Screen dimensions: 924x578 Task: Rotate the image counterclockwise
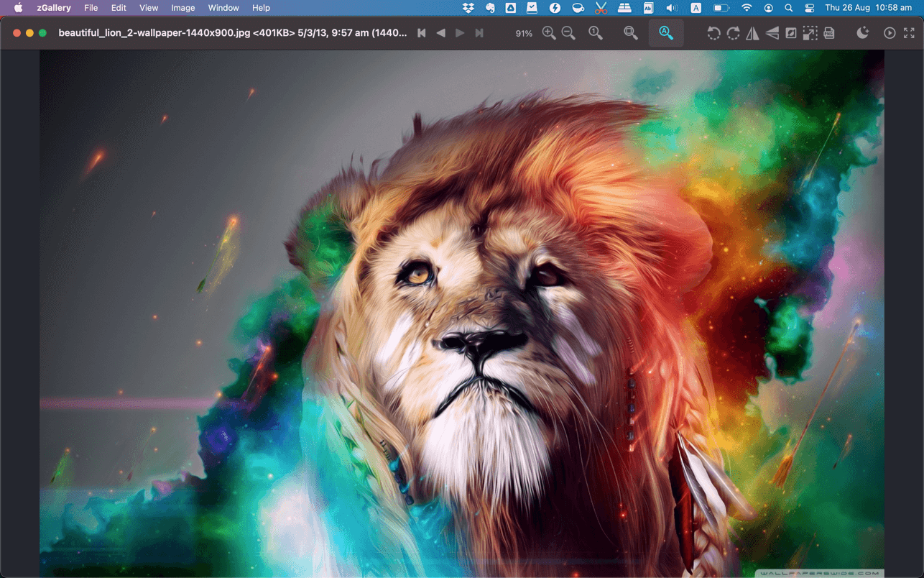point(713,33)
